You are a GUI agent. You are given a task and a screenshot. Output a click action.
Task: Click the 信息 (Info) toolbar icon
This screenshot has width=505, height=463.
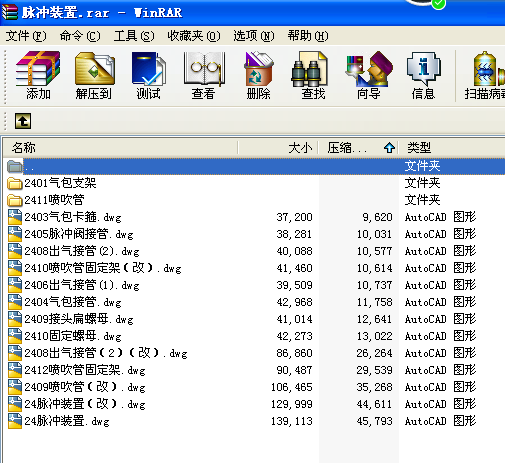pyautogui.click(x=423, y=68)
